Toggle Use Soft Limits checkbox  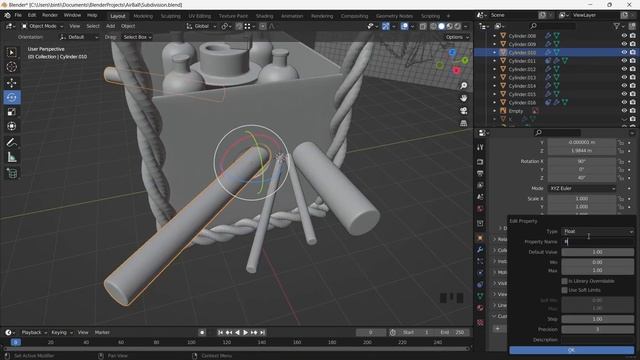pos(564,290)
